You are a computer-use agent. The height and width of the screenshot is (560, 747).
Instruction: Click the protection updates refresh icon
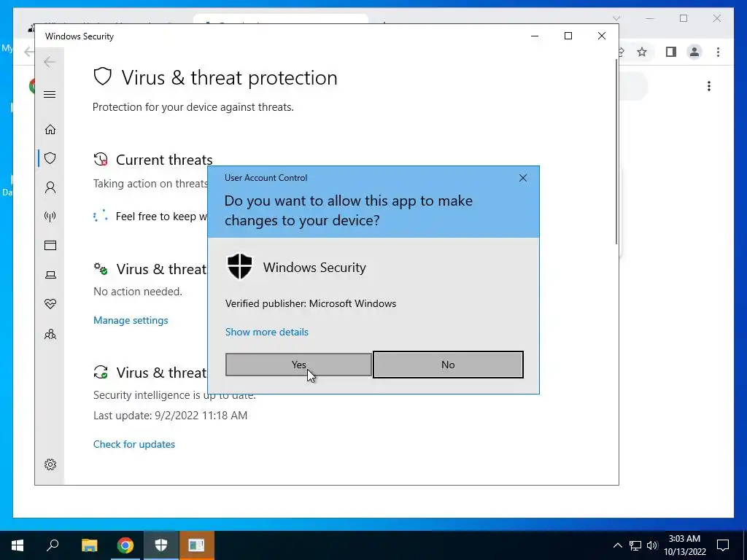pyautogui.click(x=101, y=372)
